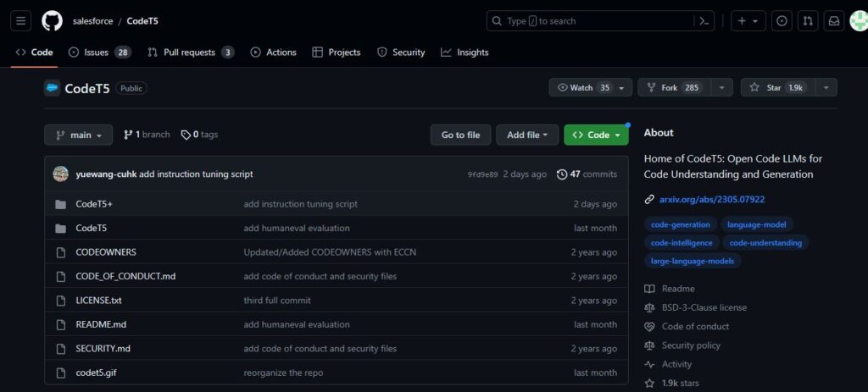Image resolution: width=868 pixels, height=392 pixels.
Task: Click the file icon for LICENSE.txt
Action: click(x=61, y=301)
